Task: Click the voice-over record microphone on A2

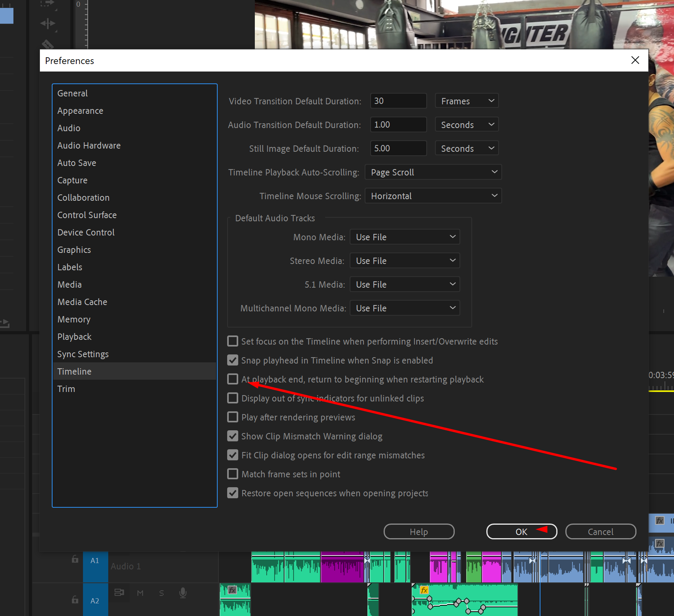Action: [183, 593]
